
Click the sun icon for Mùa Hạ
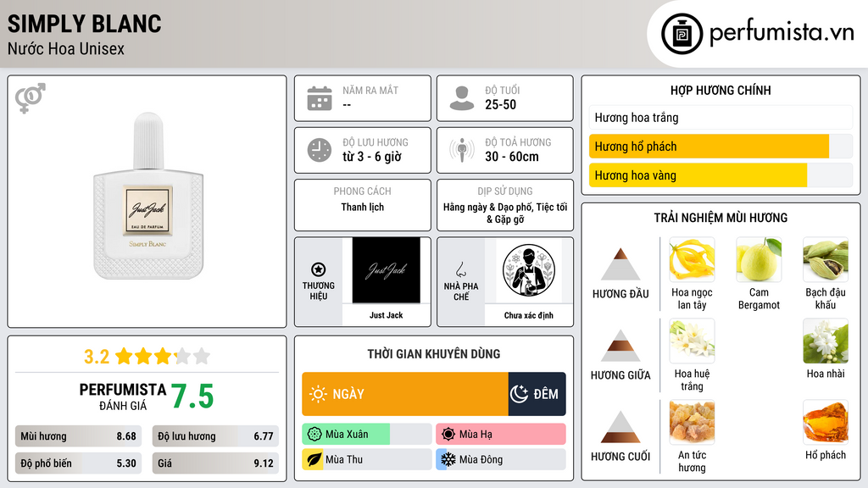(448, 435)
